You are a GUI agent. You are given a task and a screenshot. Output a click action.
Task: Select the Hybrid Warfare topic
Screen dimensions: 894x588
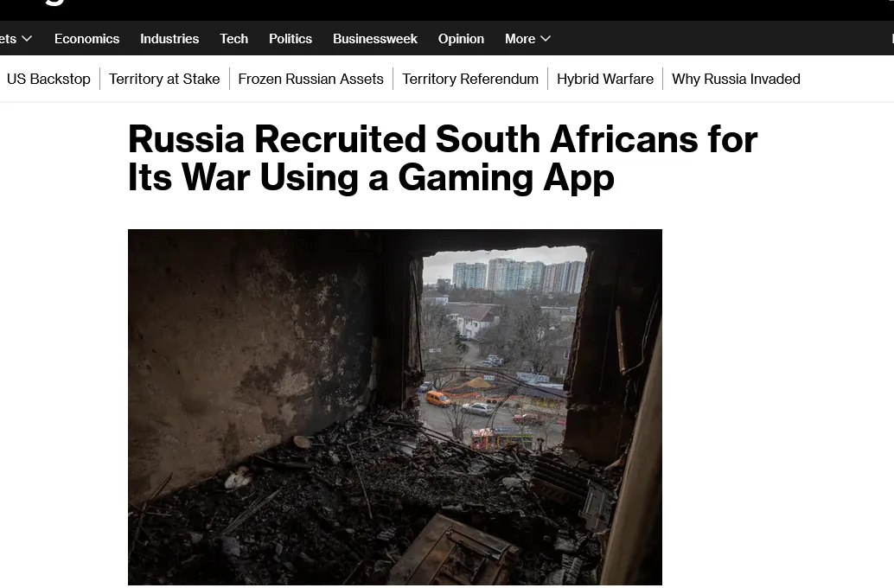(605, 79)
